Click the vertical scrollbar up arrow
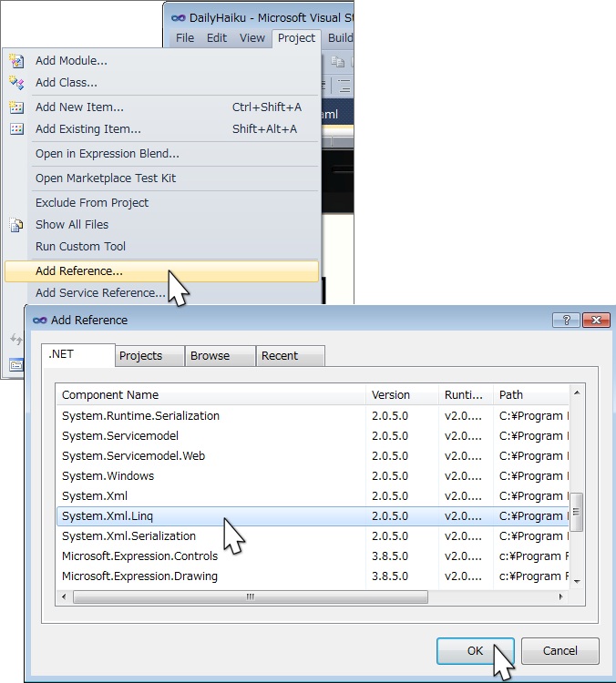The width and height of the screenshot is (616, 683). coord(577,392)
